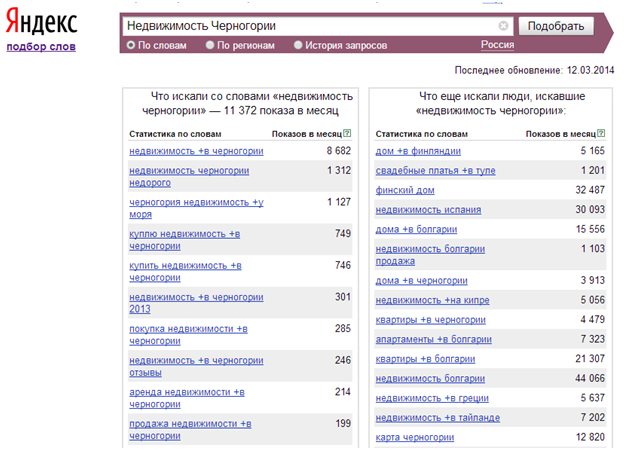This screenshot has height=450, width=628.
Task: Open 'недвижимость +в греции' link
Action: [432, 398]
